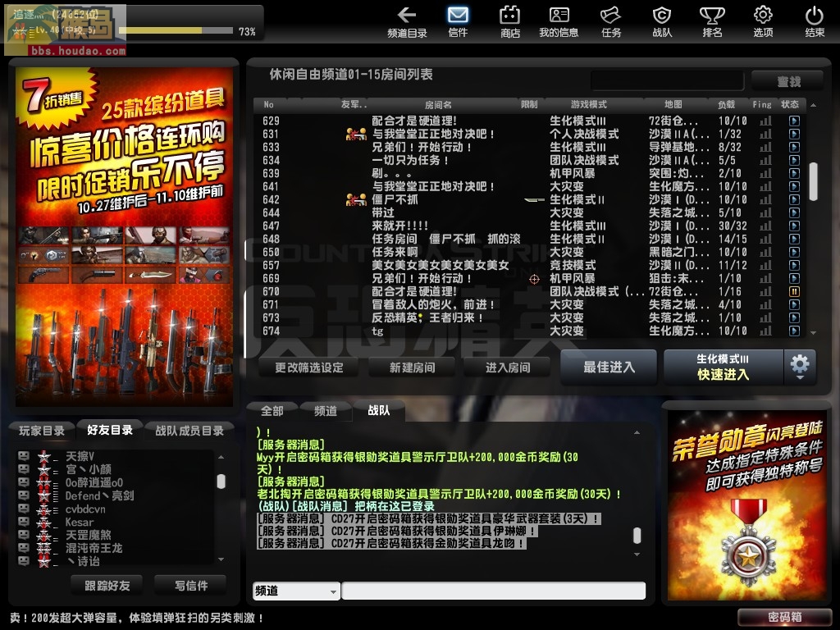The image size is (840, 630).
Task: Click the room search input field
Action: [668, 81]
